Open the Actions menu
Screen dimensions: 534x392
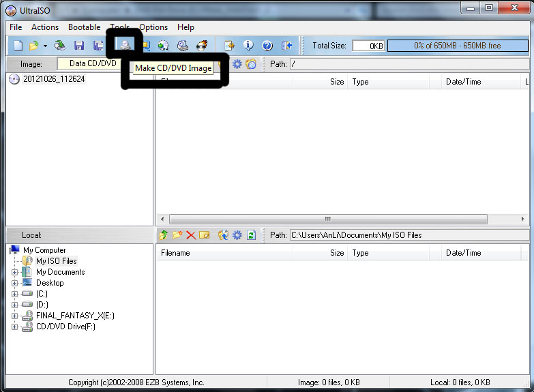pyautogui.click(x=45, y=27)
